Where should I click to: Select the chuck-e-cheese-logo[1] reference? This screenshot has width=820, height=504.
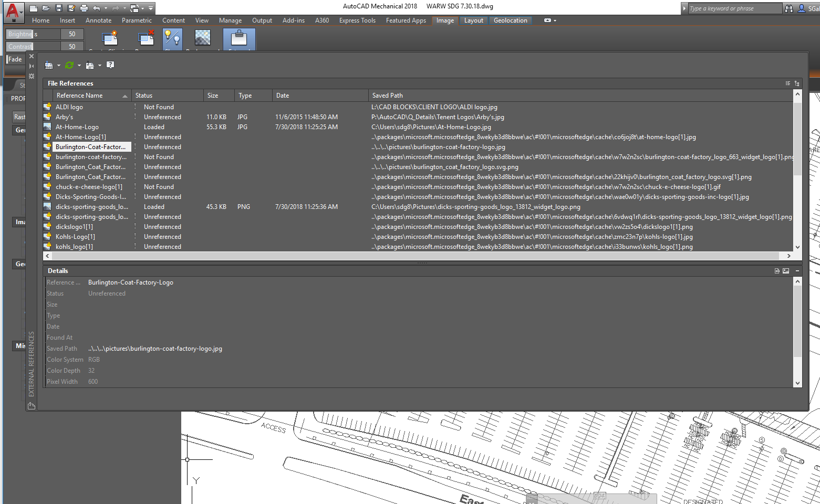(418, 187)
